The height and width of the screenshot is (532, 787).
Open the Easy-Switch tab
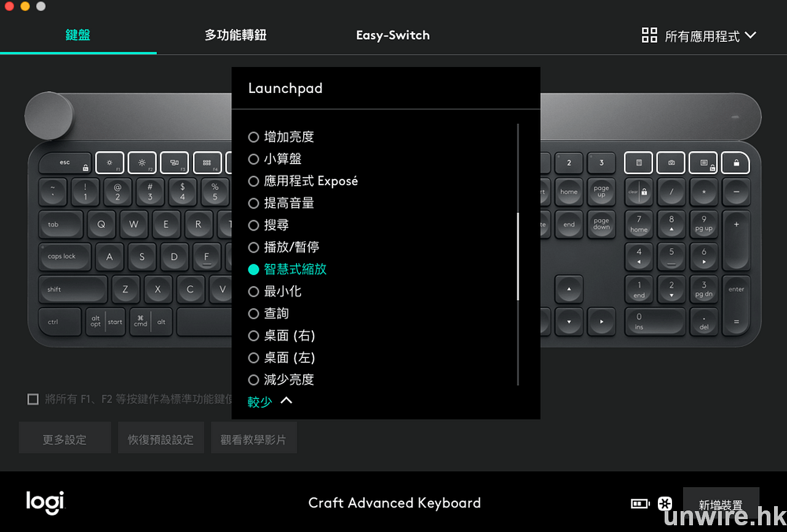point(393,35)
